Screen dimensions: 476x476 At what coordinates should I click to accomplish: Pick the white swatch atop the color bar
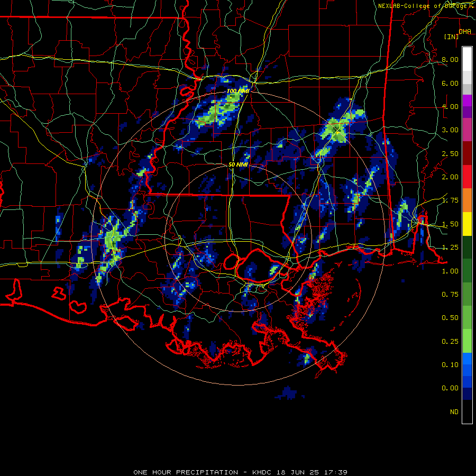[x=467, y=59]
